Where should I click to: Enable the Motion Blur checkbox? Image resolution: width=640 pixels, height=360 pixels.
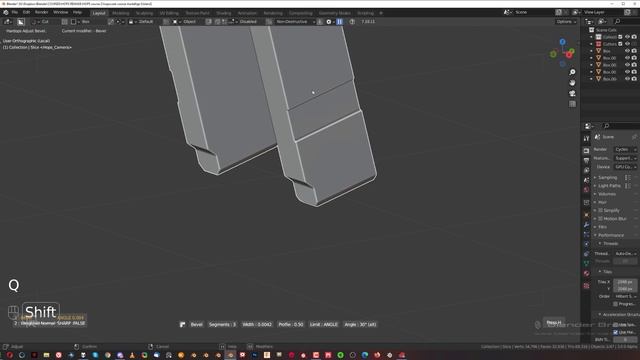tap(600, 219)
